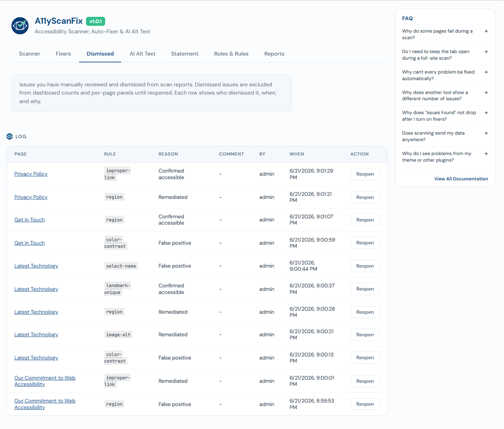Click the 6/21/2026, 9:01:29 PM timestamp
Viewport: 504px width, 429px height.
pyautogui.click(x=311, y=174)
